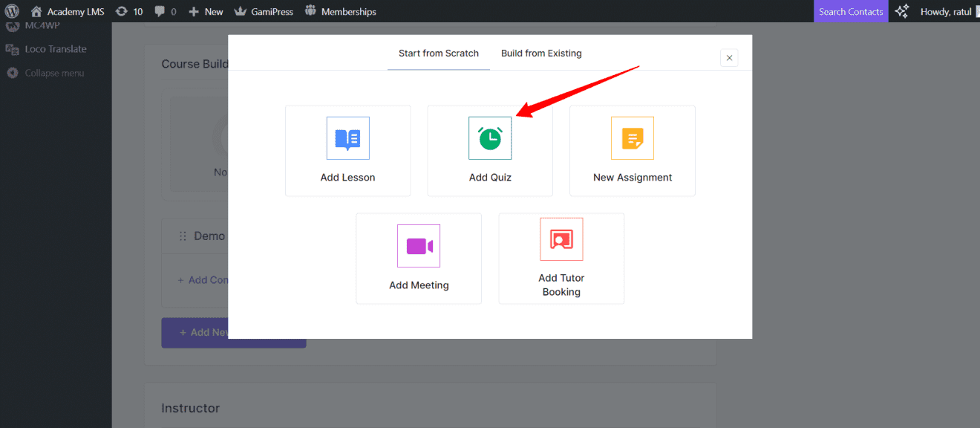Select the Add Meeting label
This screenshot has height=428, width=980.
coord(419,285)
